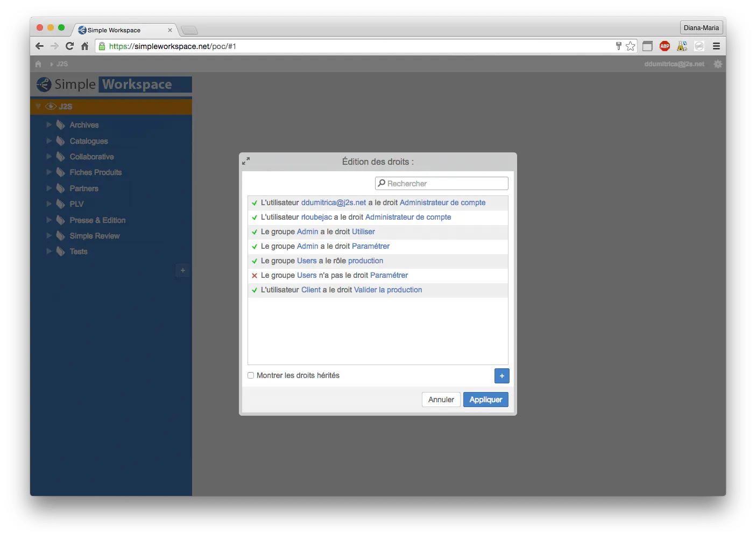
Task: Click the blue plus add-right button
Action: 501,376
